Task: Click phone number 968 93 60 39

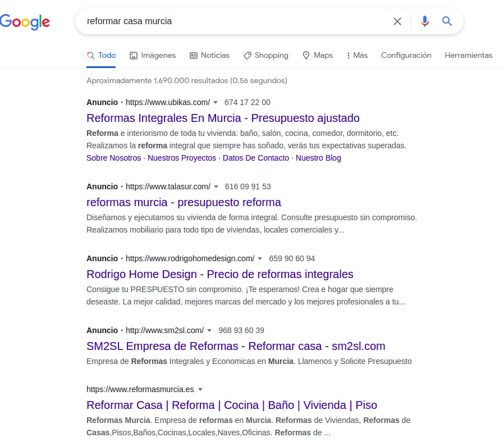Action: pos(241,330)
